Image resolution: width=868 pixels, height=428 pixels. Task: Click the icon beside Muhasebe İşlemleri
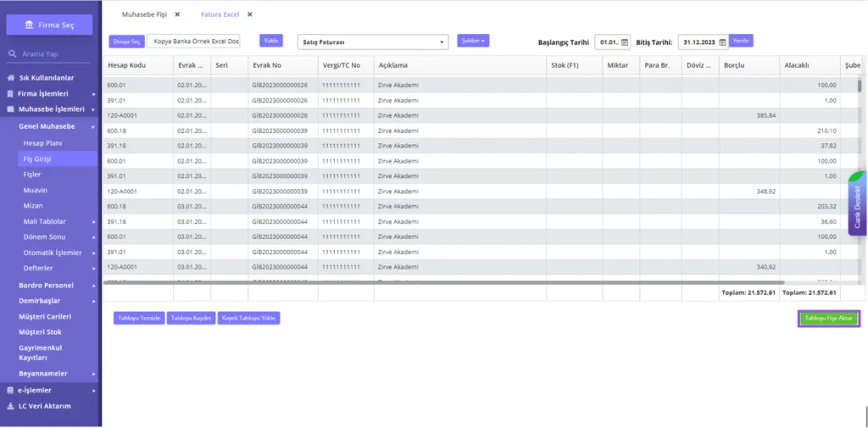coord(10,109)
